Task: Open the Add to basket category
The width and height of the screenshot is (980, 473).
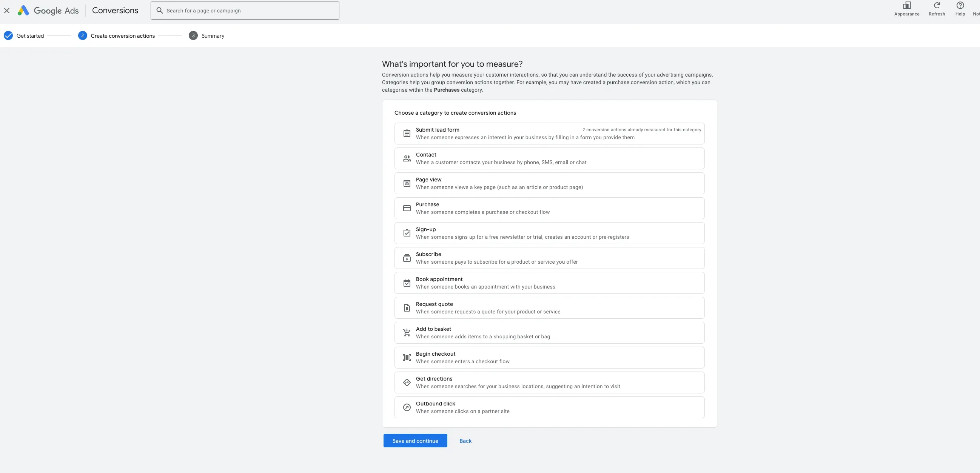Action: [549, 333]
